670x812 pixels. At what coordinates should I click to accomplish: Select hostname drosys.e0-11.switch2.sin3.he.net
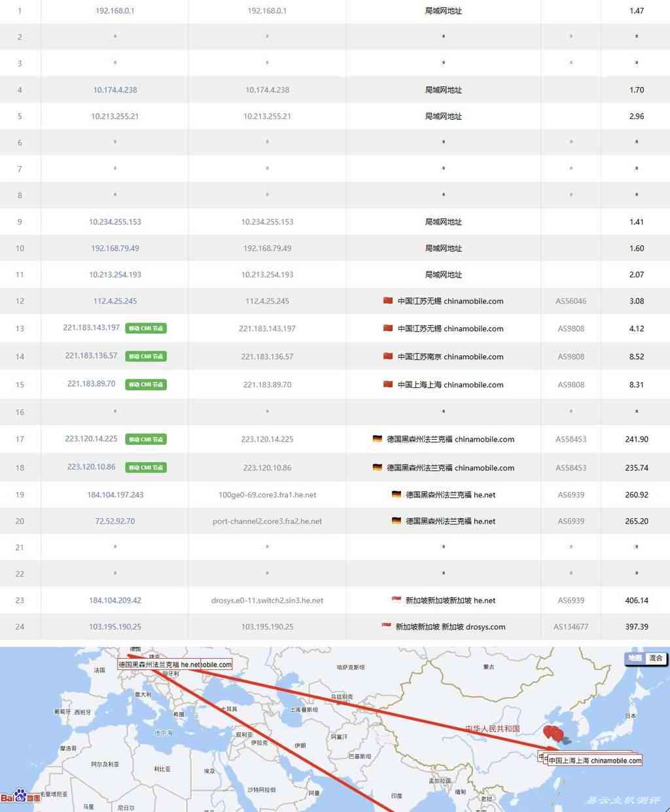267,600
